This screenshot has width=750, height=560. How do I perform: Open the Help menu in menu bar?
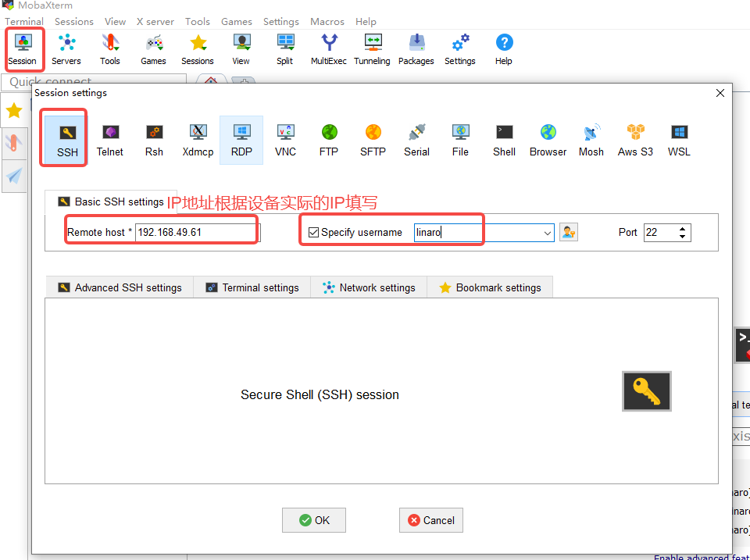pos(366,22)
